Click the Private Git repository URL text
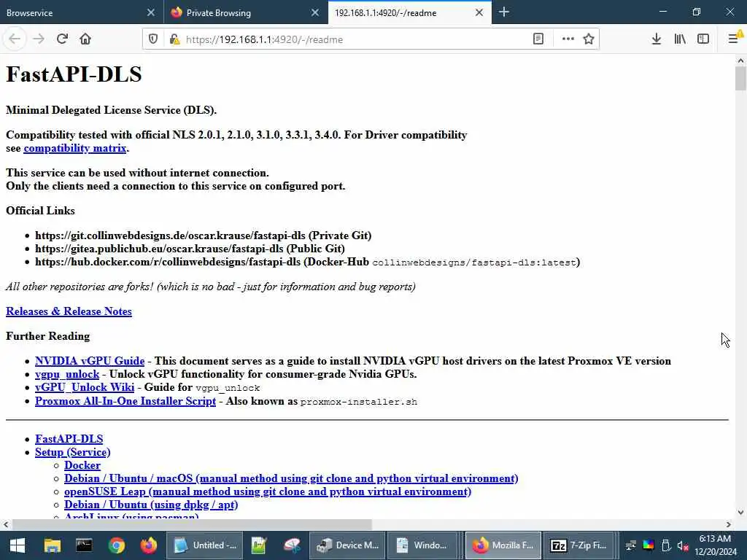The height and width of the screenshot is (560, 747). click(170, 236)
